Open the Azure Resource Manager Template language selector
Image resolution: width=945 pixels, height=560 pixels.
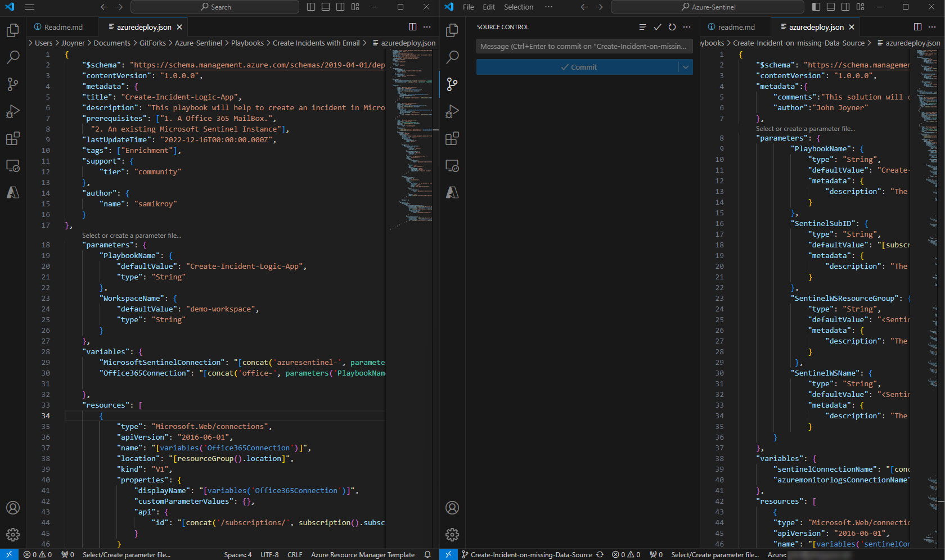[362, 554]
